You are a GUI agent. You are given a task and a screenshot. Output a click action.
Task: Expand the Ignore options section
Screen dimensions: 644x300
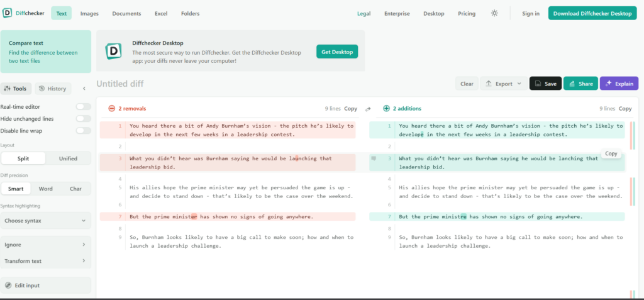click(45, 245)
